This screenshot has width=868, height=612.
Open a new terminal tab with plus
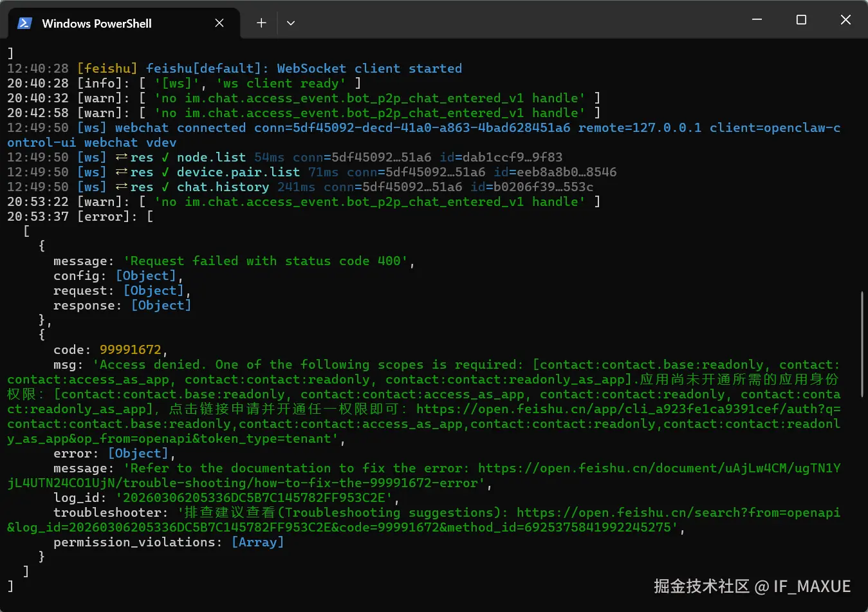pos(261,23)
